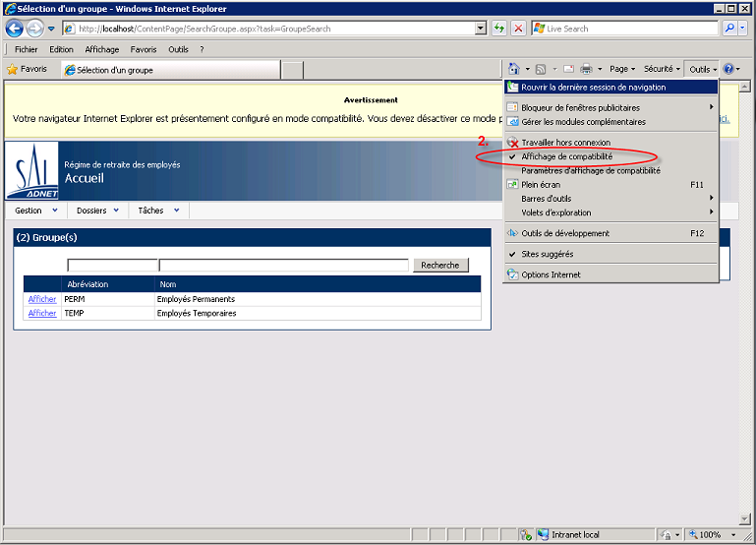The height and width of the screenshot is (545, 756).
Task: Click the Home page icon
Action: point(514,69)
